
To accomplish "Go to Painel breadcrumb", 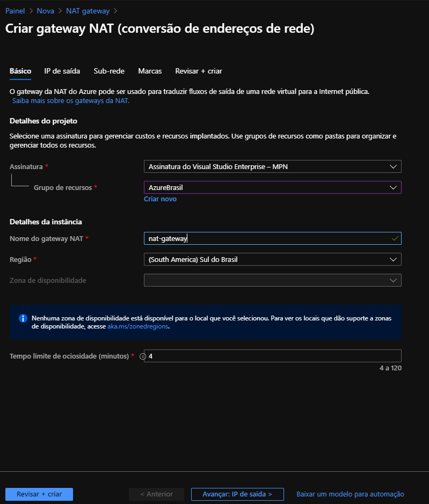I will 15,11.
